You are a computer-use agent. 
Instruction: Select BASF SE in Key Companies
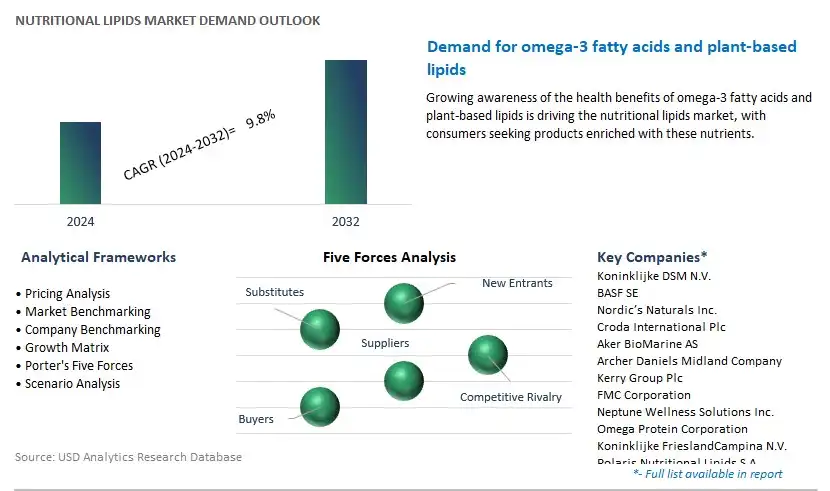pyautogui.click(x=617, y=293)
